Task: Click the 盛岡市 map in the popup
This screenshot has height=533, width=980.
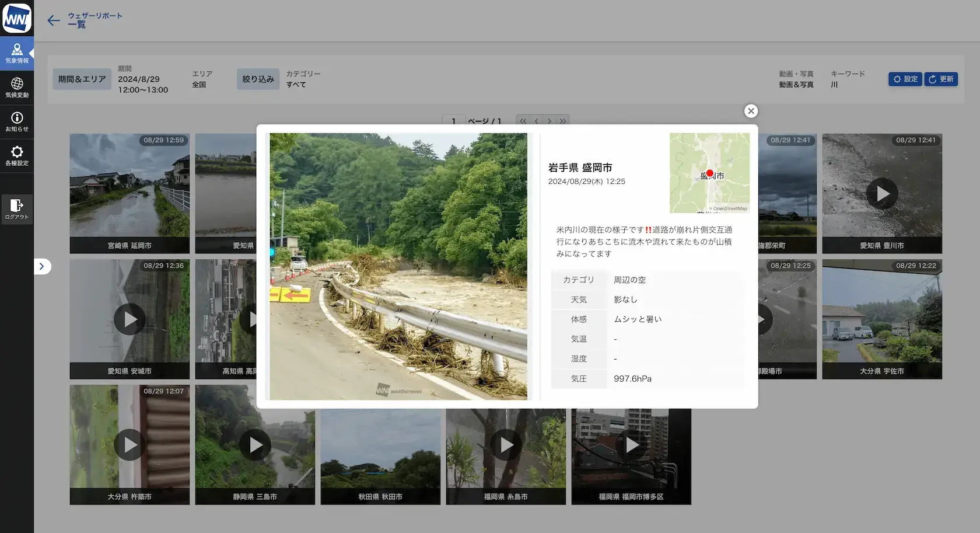Action: [709, 173]
